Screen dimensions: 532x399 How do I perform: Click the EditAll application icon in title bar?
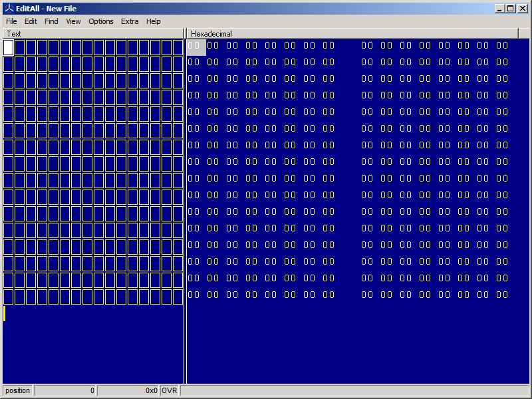coord(9,9)
